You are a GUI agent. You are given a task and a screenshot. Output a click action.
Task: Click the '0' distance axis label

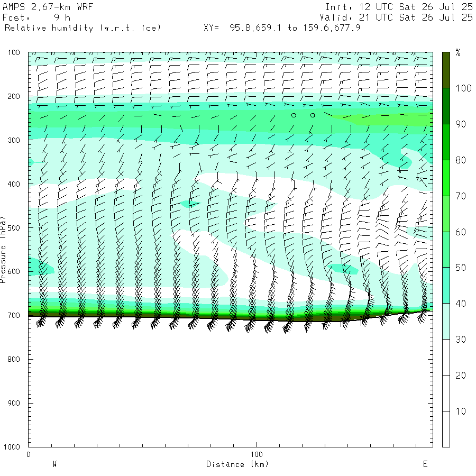pos(29,454)
